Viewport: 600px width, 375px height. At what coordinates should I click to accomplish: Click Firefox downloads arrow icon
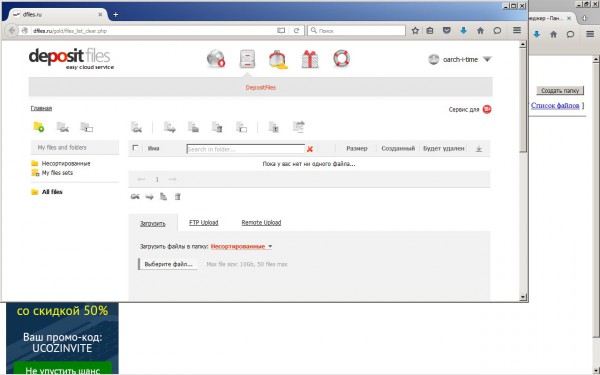[463, 31]
